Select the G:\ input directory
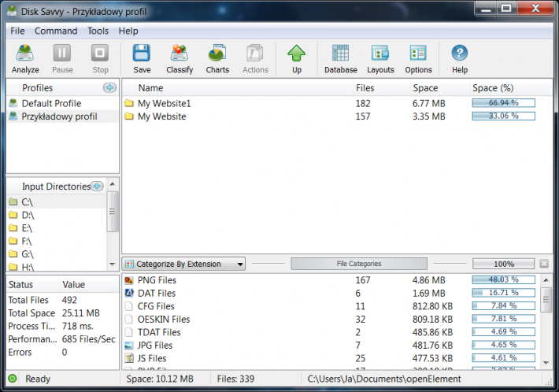The image size is (559, 392). [57, 254]
